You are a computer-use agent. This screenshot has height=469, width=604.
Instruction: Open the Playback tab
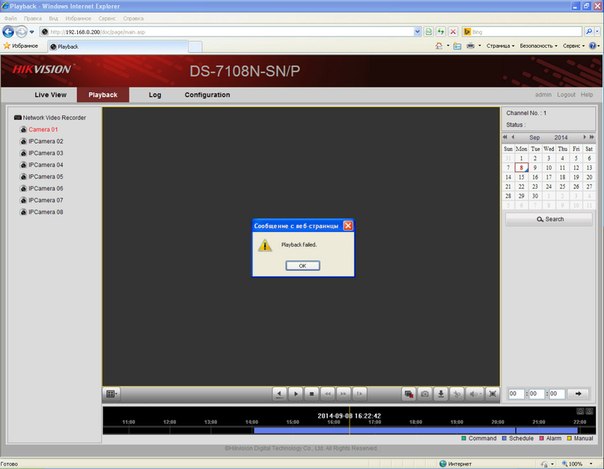[x=103, y=95]
